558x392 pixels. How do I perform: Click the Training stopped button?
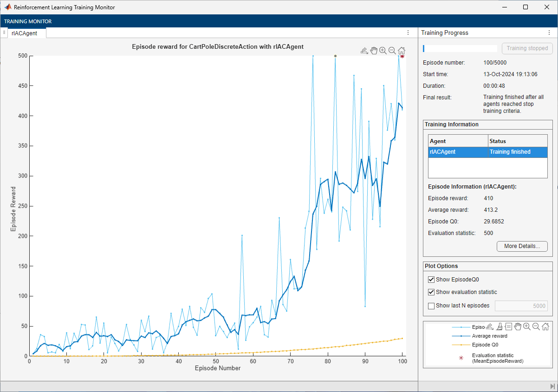tap(527, 48)
